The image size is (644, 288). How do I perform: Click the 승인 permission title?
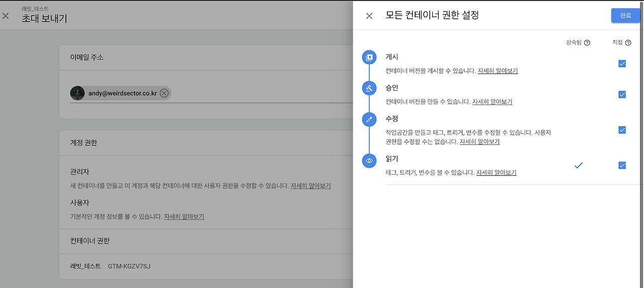click(x=392, y=88)
